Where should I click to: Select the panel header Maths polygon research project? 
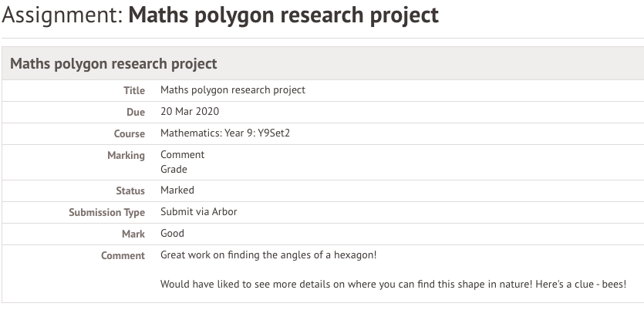113,64
